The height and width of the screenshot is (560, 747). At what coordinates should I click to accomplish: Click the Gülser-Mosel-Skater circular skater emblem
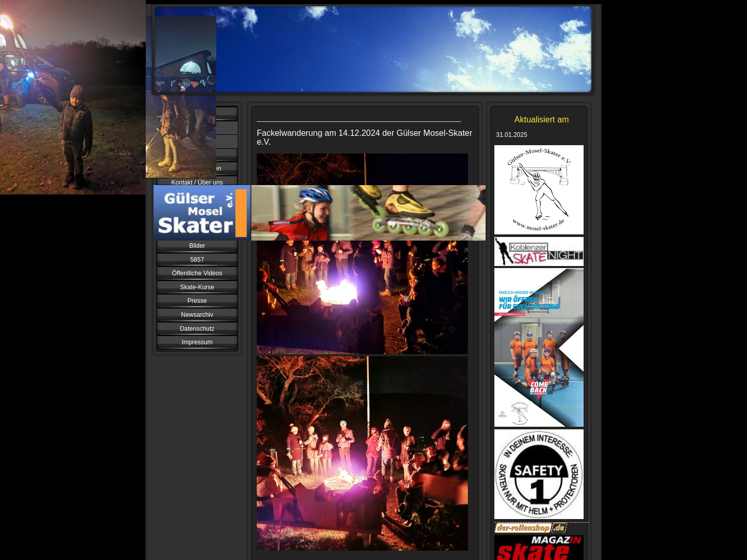tap(539, 190)
